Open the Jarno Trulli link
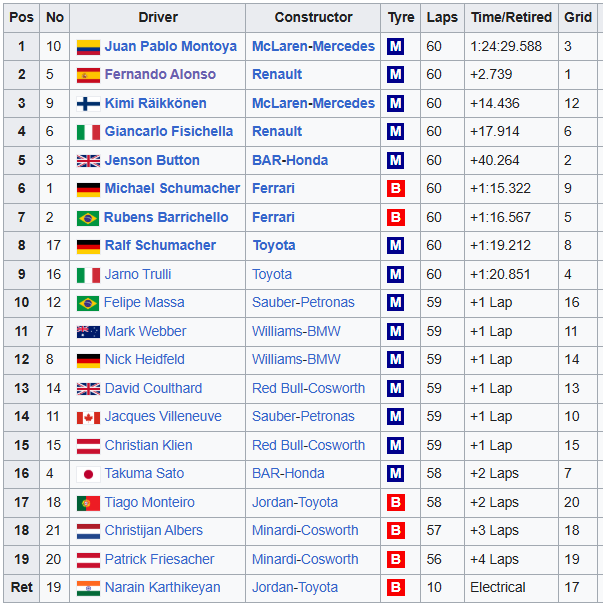The image size is (603, 603). [x=138, y=274]
